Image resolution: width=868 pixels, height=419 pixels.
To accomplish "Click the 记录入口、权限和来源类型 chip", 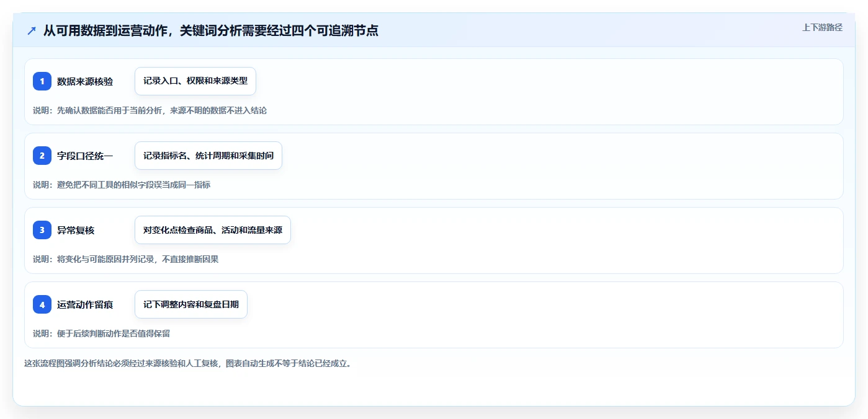I will click(x=195, y=81).
